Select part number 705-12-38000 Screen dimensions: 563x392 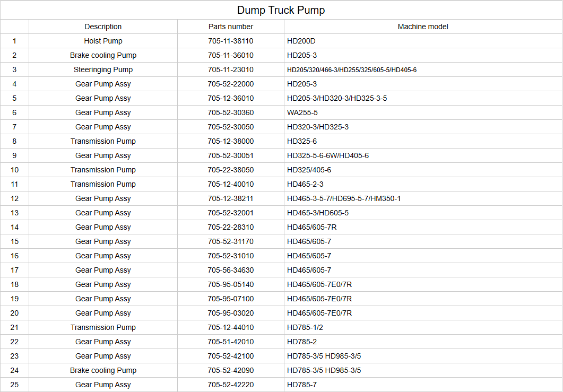click(230, 142)
